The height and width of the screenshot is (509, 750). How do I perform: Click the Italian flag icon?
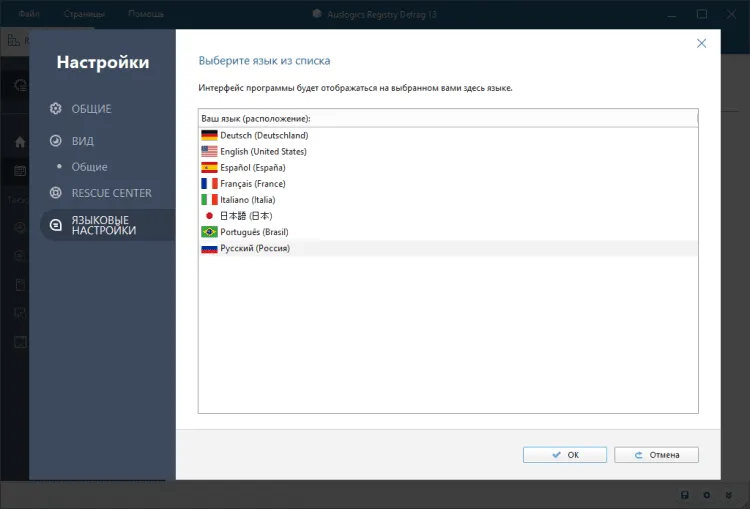click(209, 200)
